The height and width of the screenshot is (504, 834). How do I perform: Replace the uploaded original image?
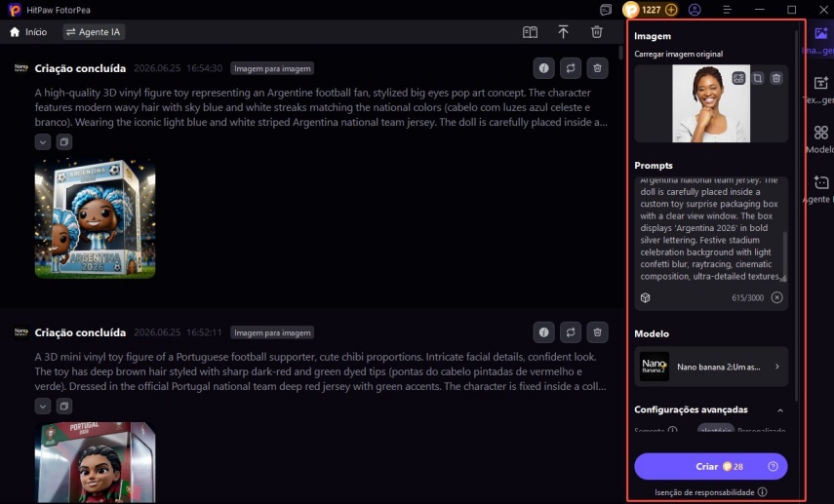[738, 78]
